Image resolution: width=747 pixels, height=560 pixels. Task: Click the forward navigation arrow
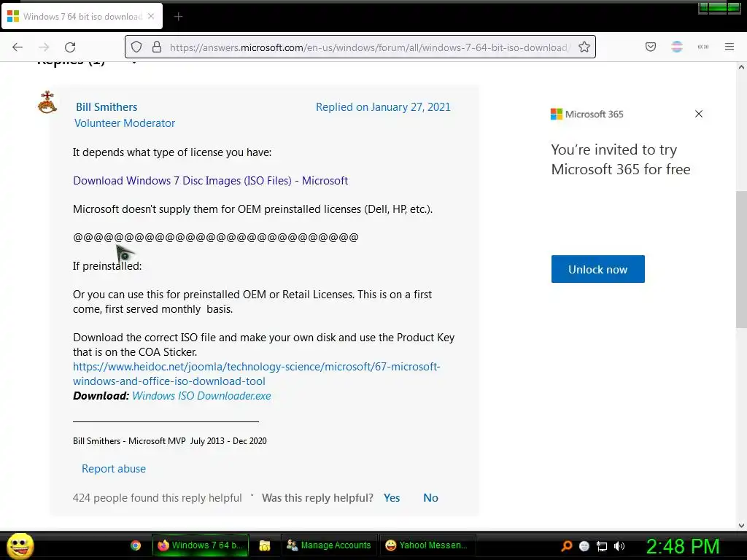[x=44, y=47]
